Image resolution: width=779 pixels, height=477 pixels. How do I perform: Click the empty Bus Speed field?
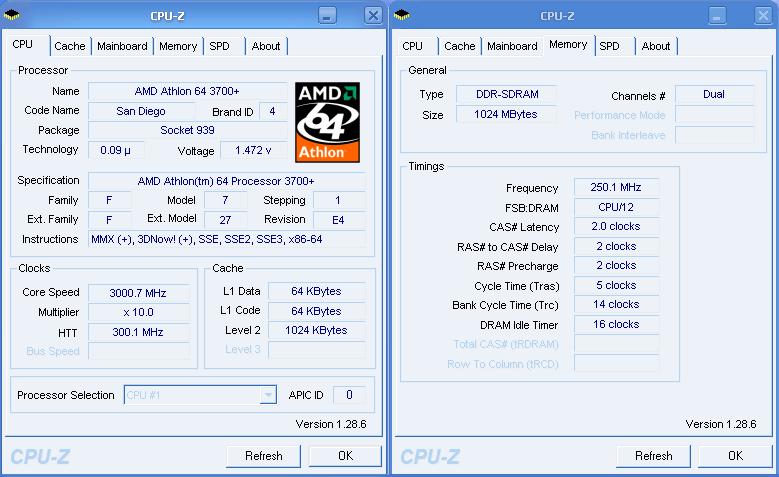(x=139, y=351)
